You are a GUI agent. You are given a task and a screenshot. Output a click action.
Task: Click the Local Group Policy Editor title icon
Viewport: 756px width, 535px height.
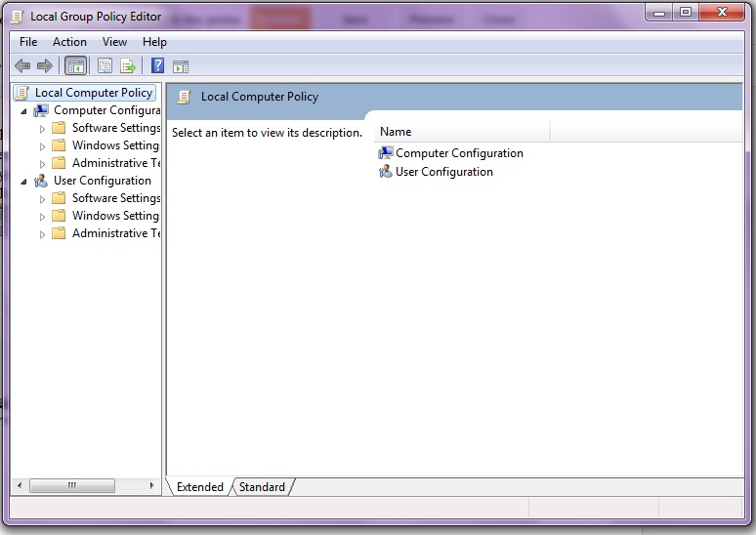click(x=18, y=17)
